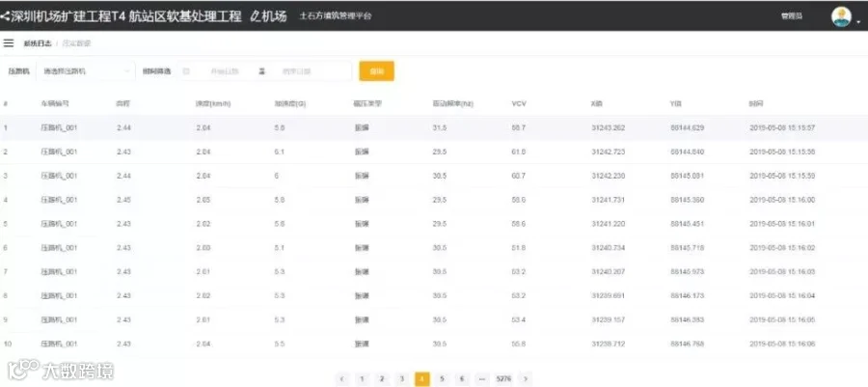Select page 2 in pagination
Viewport: 868px width, 387px height.
point(381,378)
